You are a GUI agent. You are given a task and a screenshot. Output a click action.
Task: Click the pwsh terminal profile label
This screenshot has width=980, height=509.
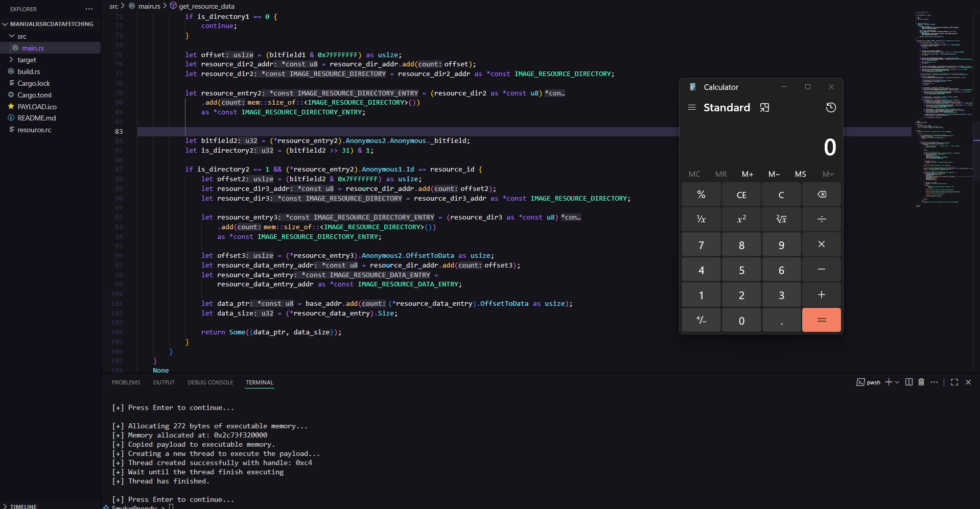point(869,382)
